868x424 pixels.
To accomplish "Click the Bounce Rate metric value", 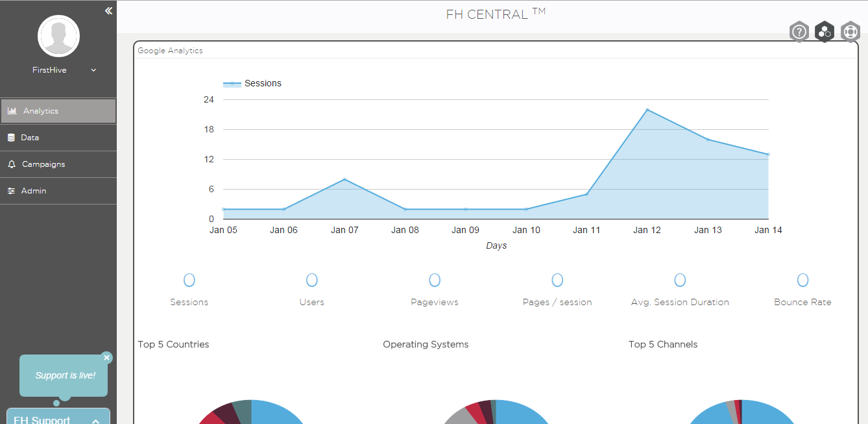I will coord(802,280).
